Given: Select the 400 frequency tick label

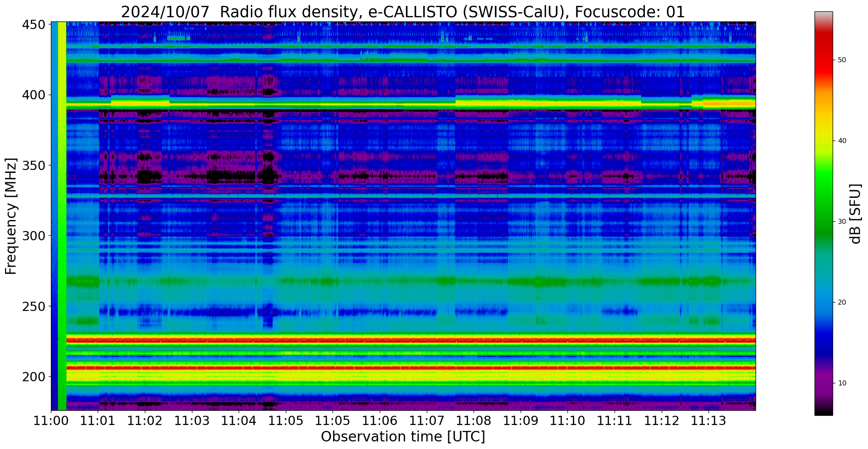Looking at the screenshot, I should click(33, 95).
